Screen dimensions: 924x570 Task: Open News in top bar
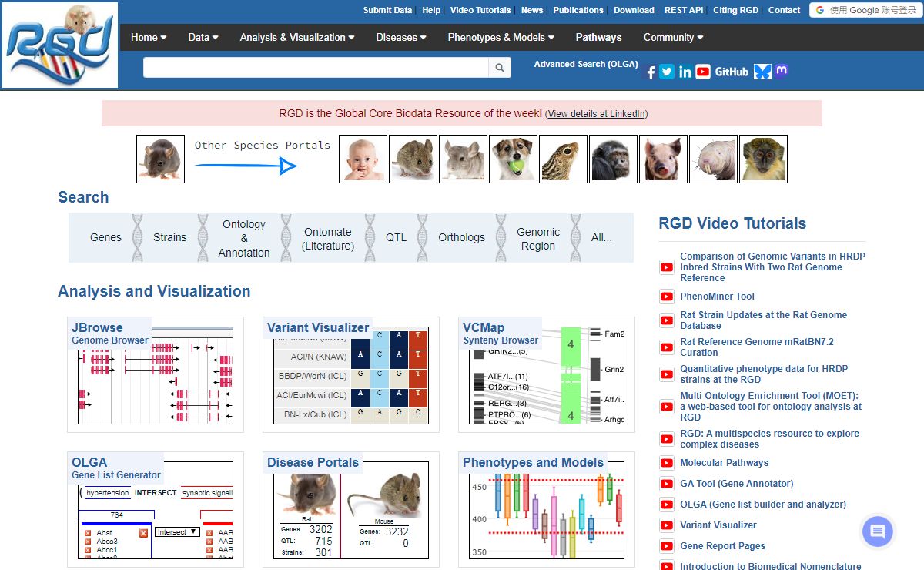pos(532,10)
